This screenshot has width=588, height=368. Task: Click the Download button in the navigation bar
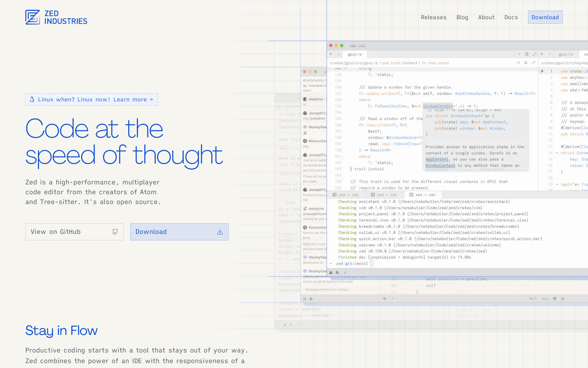click(x=545, y=17)
